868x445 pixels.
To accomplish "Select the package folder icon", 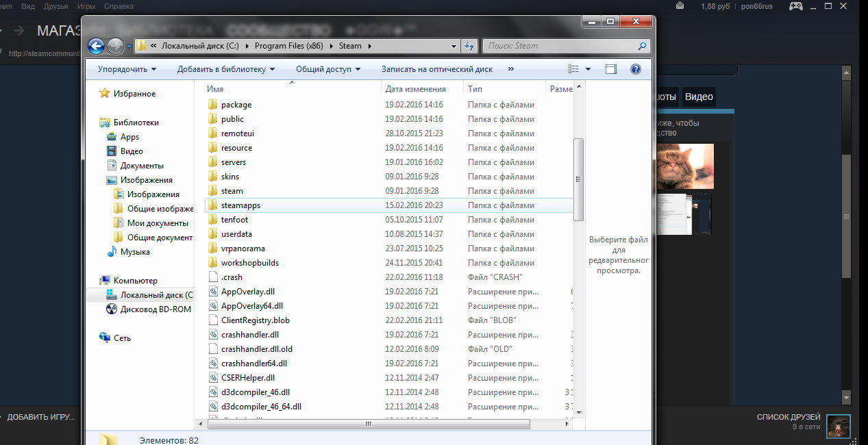I will 212,105.
